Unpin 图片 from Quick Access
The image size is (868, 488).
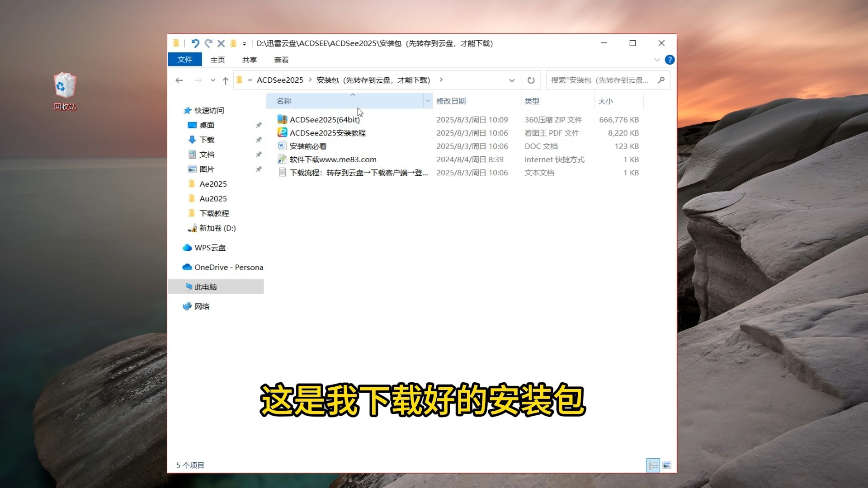point(259,169)
